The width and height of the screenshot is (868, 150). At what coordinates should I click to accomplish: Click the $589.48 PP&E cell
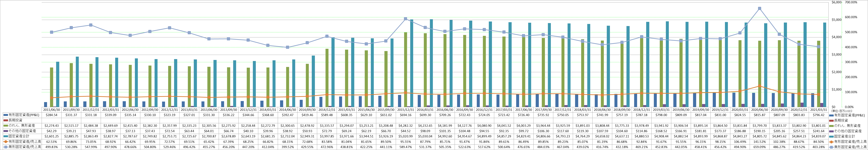pyautogui.click(x=327, y=115)
